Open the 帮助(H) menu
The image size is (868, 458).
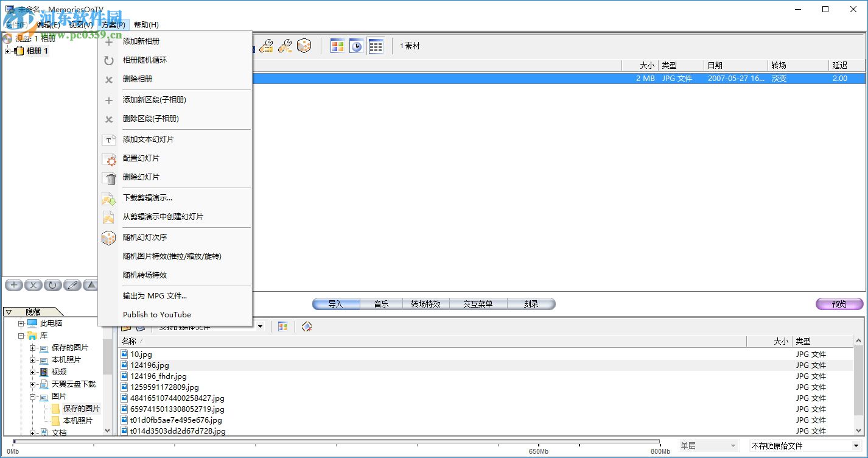[146, 24]
